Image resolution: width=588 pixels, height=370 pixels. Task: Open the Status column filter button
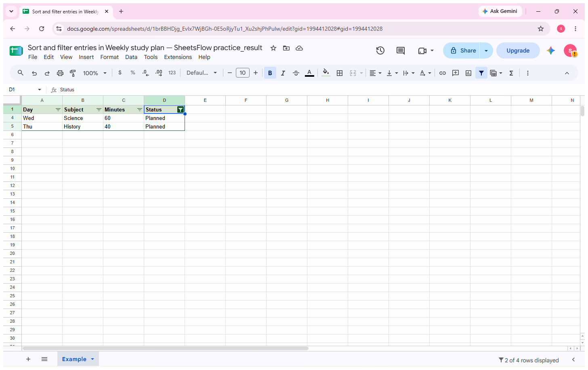tap(181, 109)
